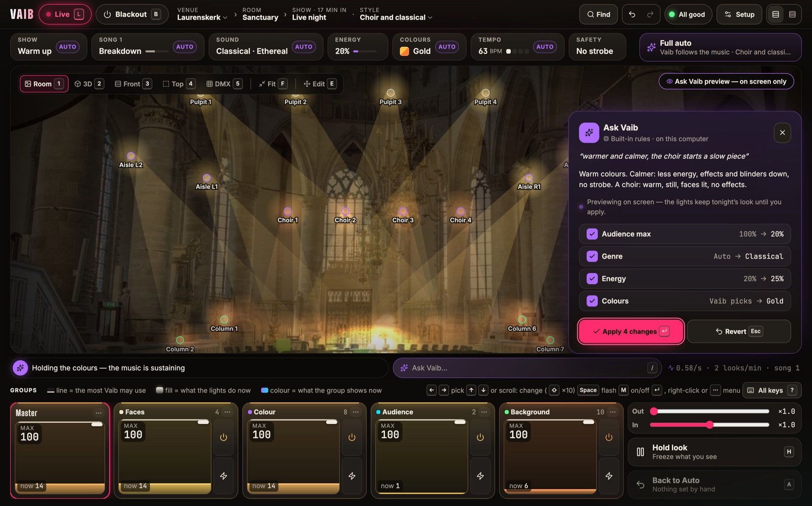Screen dimensions: 812x506
Task: Click the Ask Vaib sparkle icon in panel header
Action: pos(589,132)
